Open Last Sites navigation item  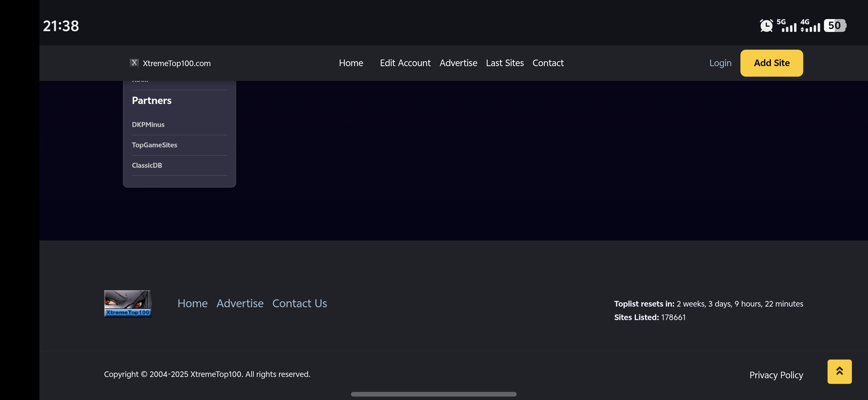(x=504, y=63)
